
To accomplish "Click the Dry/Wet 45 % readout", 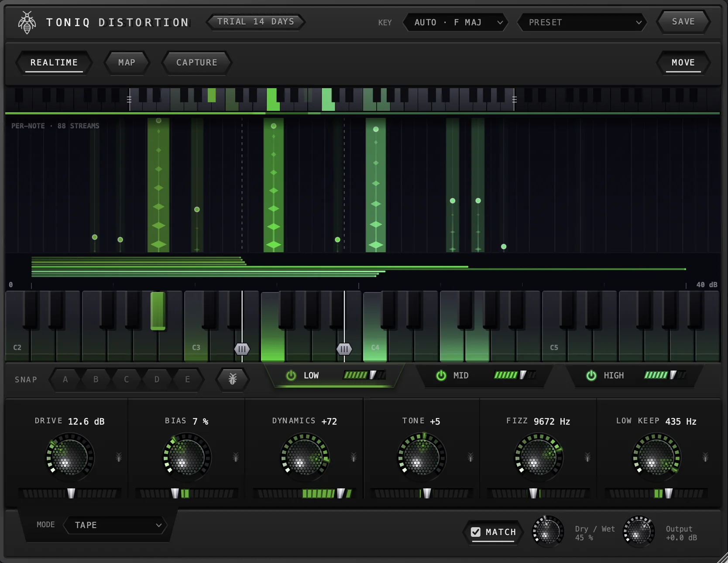I will pos(584,538).
